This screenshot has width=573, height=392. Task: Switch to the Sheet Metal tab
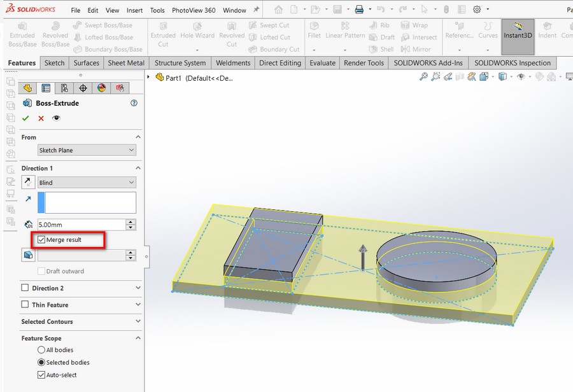(x=126, y=63)
